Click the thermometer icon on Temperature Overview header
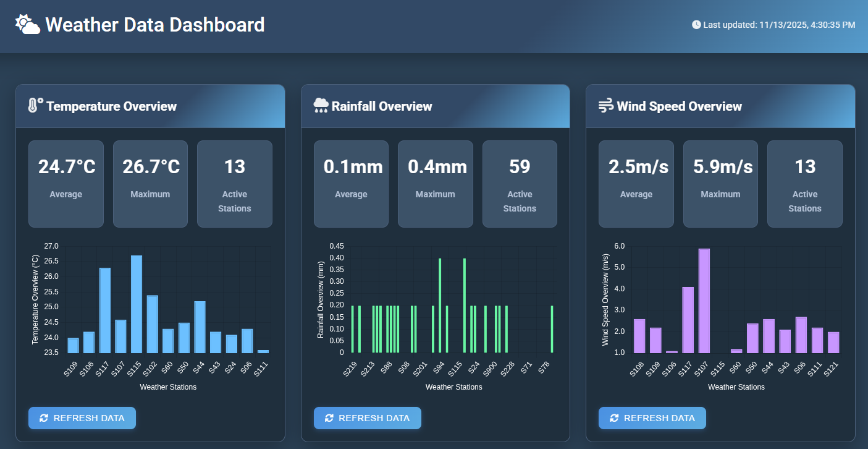 (x=34, y=106)
